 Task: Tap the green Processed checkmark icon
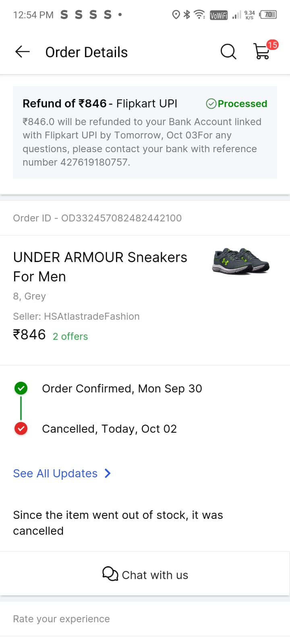(211, 104)
